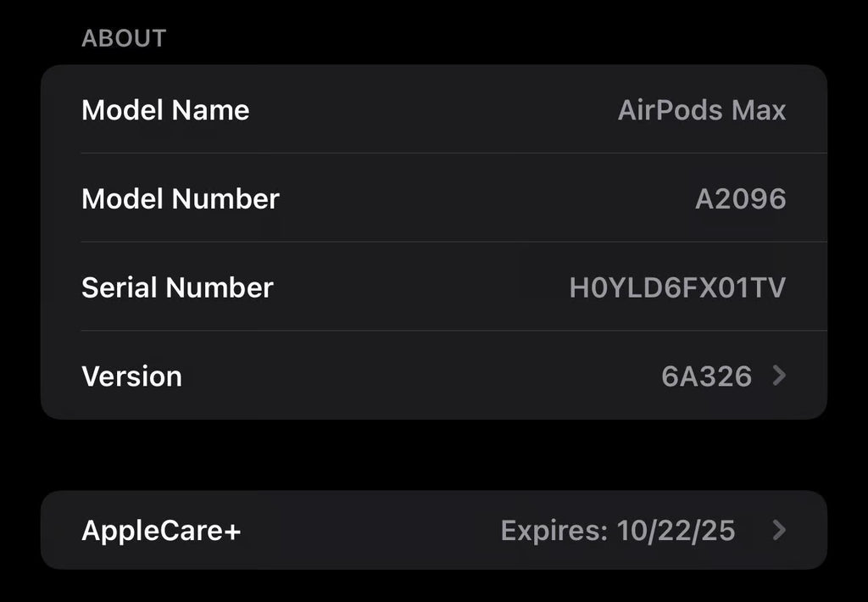This screenshot has width=868, height=602.
Task: Tap model number A2096
Action: pos(743,199)
